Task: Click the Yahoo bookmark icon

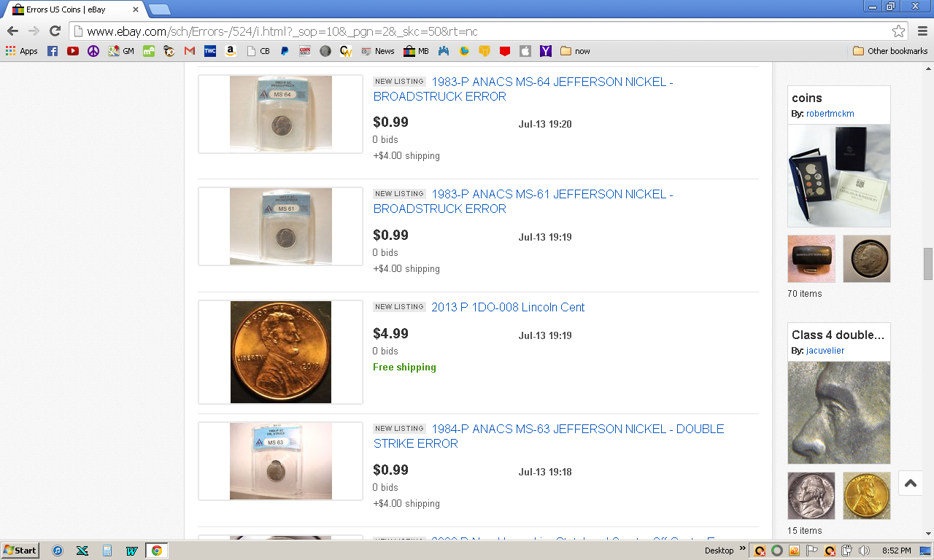Action: click(x=545, y=51)
